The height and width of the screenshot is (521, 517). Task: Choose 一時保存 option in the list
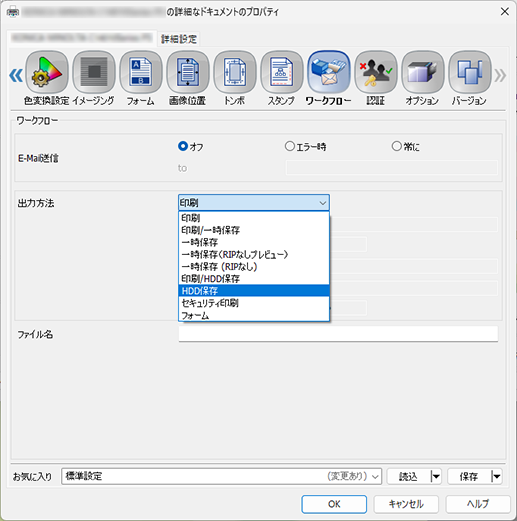(x=254, y=242)
